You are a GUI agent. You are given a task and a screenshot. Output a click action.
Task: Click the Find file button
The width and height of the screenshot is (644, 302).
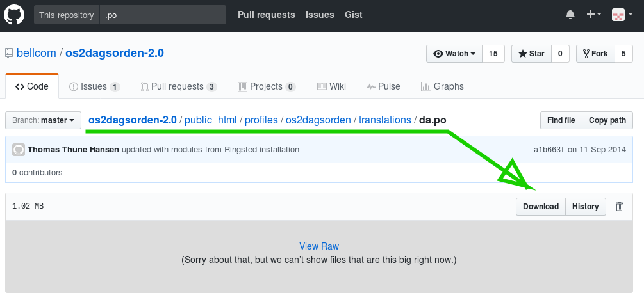tap(561, 120)
